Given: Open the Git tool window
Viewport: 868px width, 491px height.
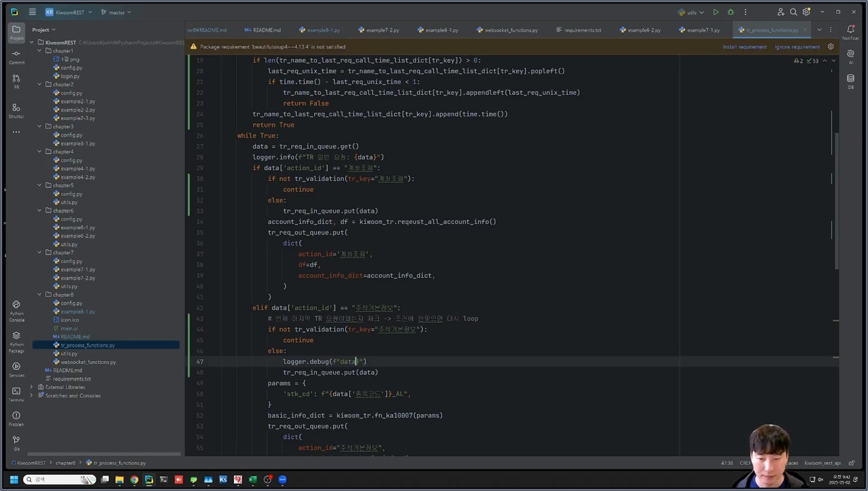Looking at the screenshot, I should (x=16, y=443).
